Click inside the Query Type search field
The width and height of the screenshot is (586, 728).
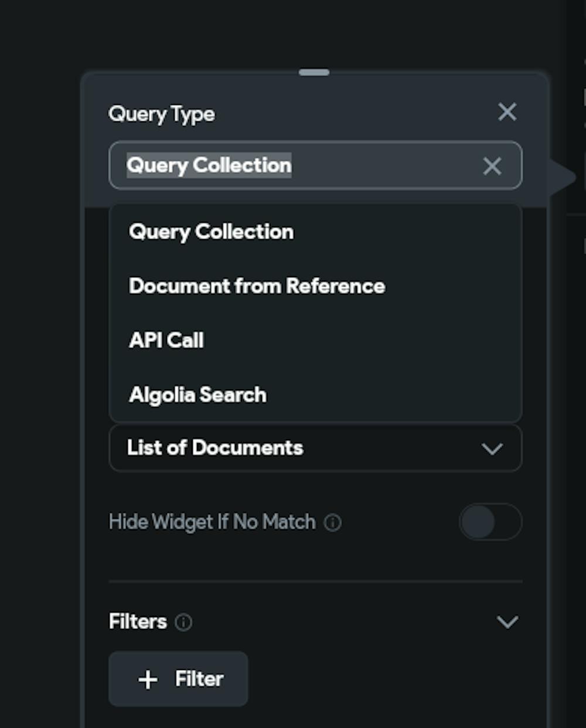(315, 165)
